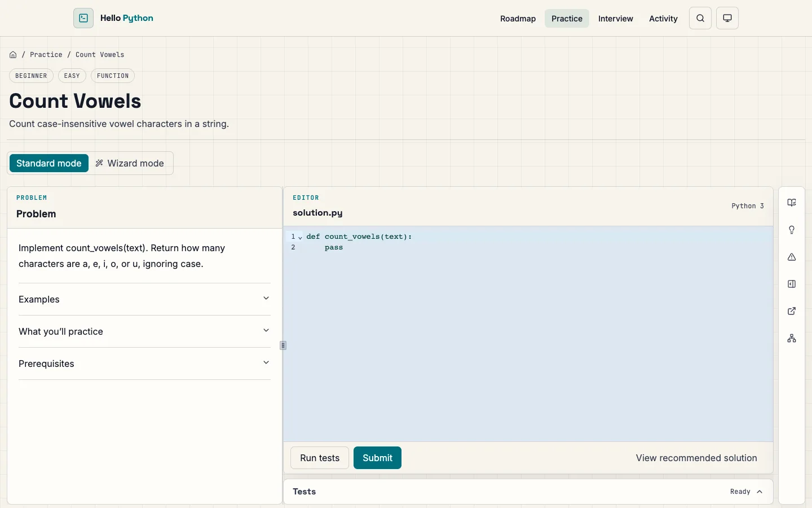The image size is (812, 508).
Task: Click the panel resize grip handle
Action: pyautogui.click(x=283, y=345)
